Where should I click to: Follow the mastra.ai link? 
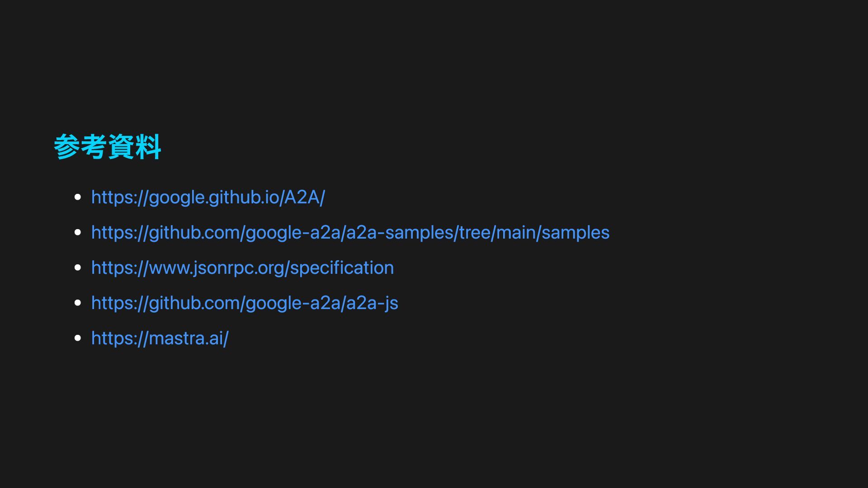point(160,338)
